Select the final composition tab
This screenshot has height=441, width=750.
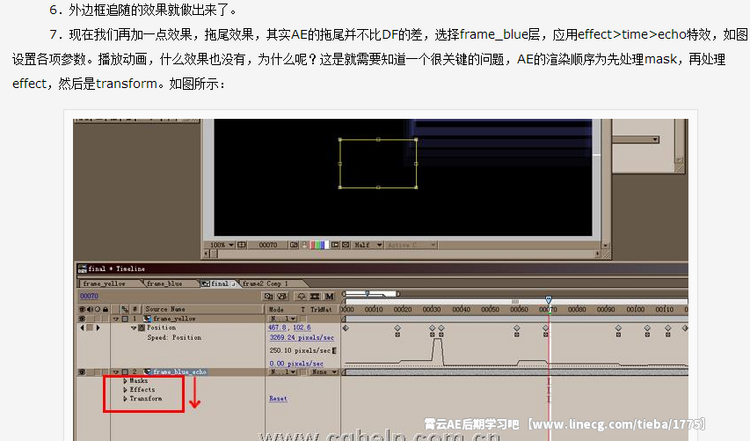pos(220,284)
